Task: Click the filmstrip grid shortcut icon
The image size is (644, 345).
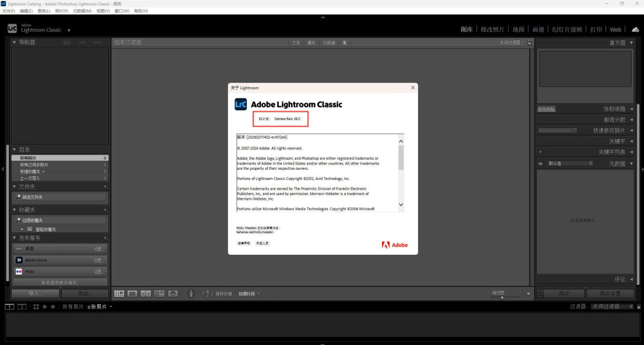Action: (x=36, y=306)
